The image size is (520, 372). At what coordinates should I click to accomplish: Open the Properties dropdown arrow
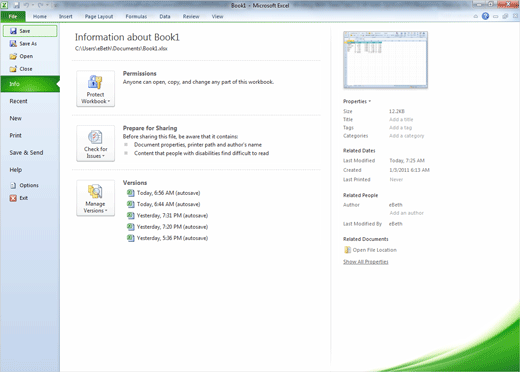point(370,101)
